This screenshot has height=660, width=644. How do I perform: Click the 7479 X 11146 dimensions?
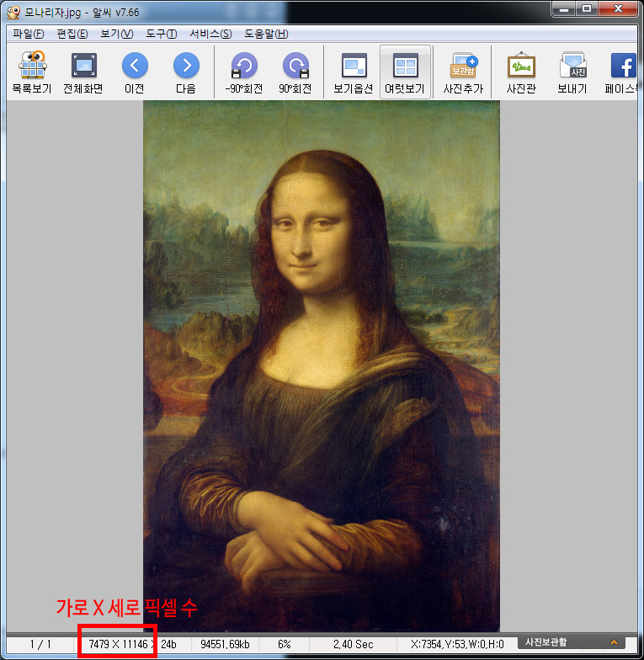tap(118, 644)
